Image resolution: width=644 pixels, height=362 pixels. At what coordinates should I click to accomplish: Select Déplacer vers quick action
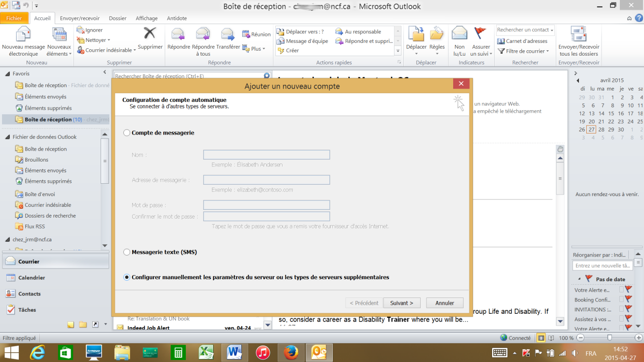click(300, 32)
